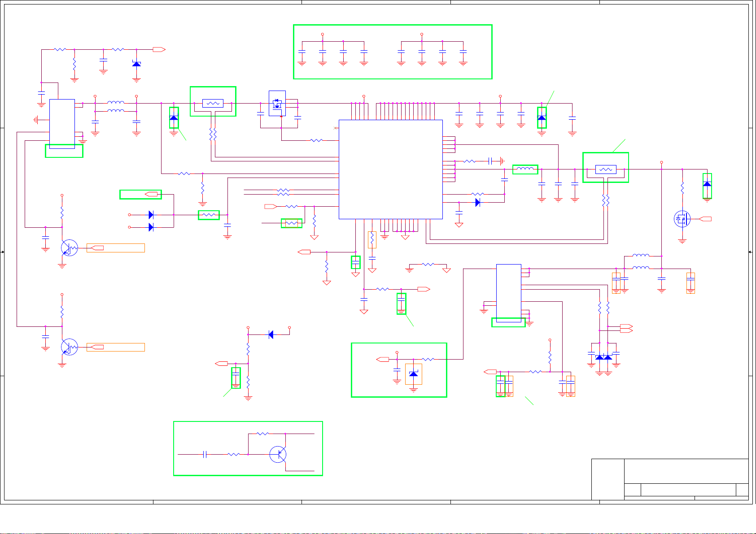Select the small IC rectangle at lower right
Image resolution: width=756 pixels, height=534 pixels.
click(509, 293)
